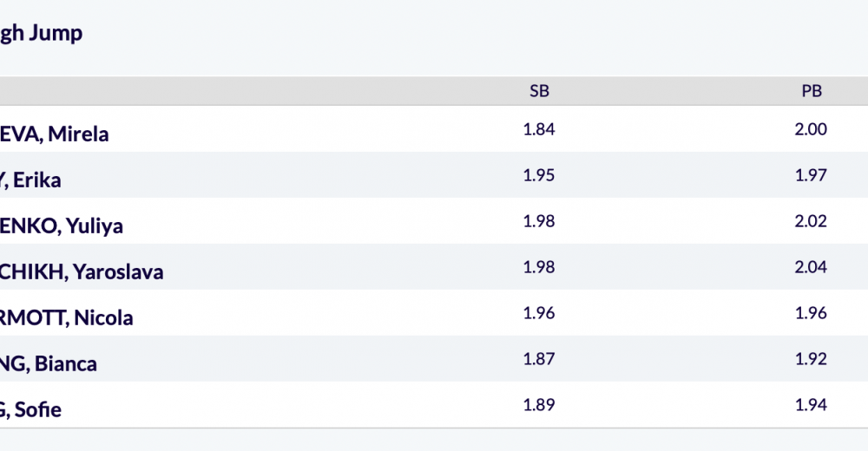Click the SB column header
This screenshot has height=451, width=868.
[x=539, y=91]
